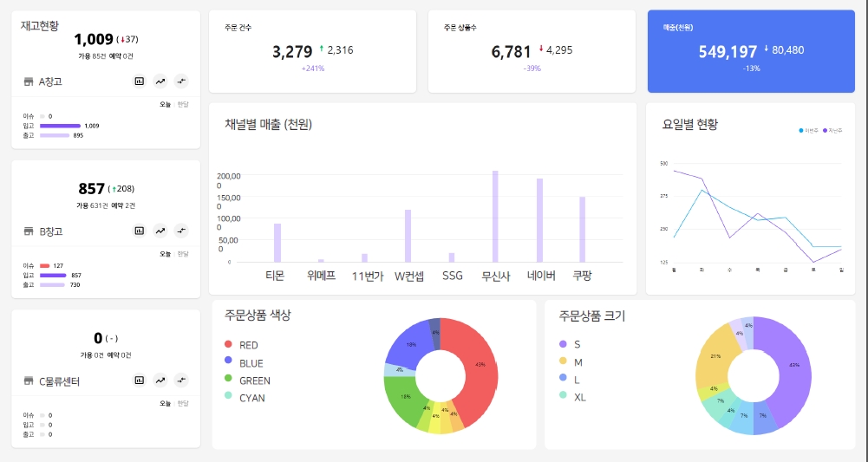This screenshot has width=868, height=462.
Task: Click the W컨셉 bar in 채널별 매출 chart
Action: [x=408, y=236]
